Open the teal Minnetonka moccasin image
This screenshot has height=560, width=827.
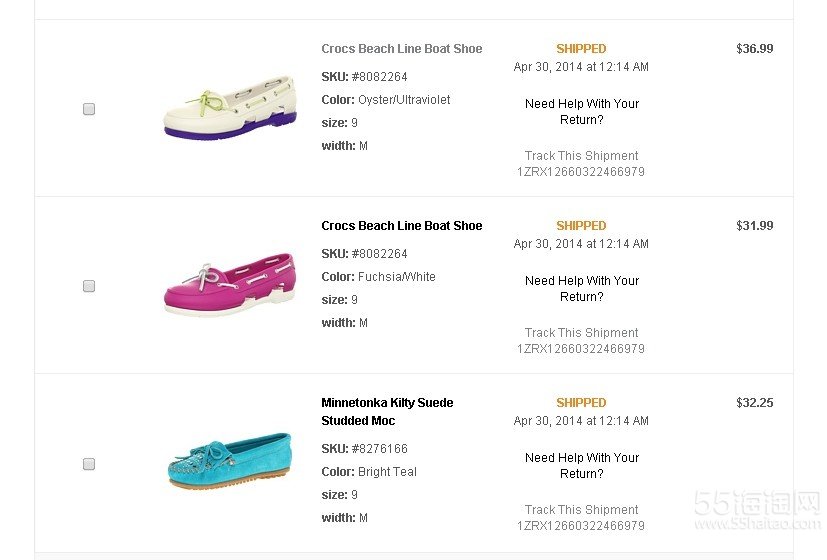click(230, 461)
